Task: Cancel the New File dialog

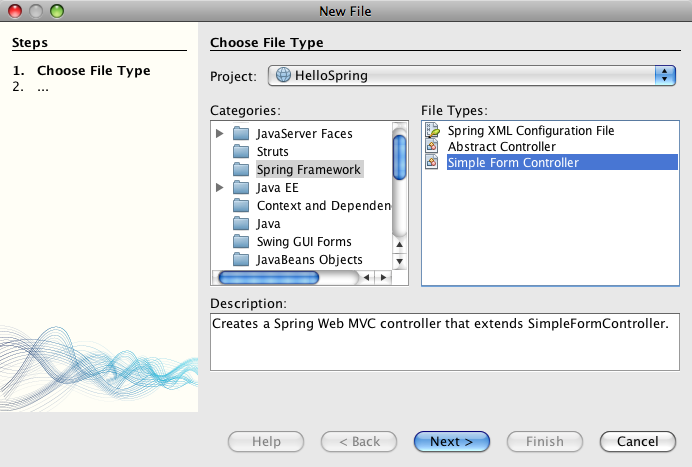Action: tap(637, 441)
